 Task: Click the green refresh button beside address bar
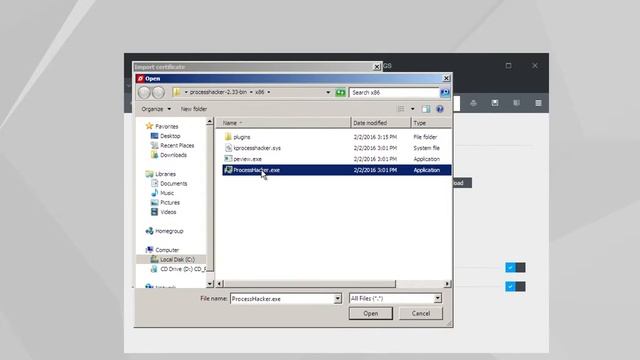[x=340, y=93]
